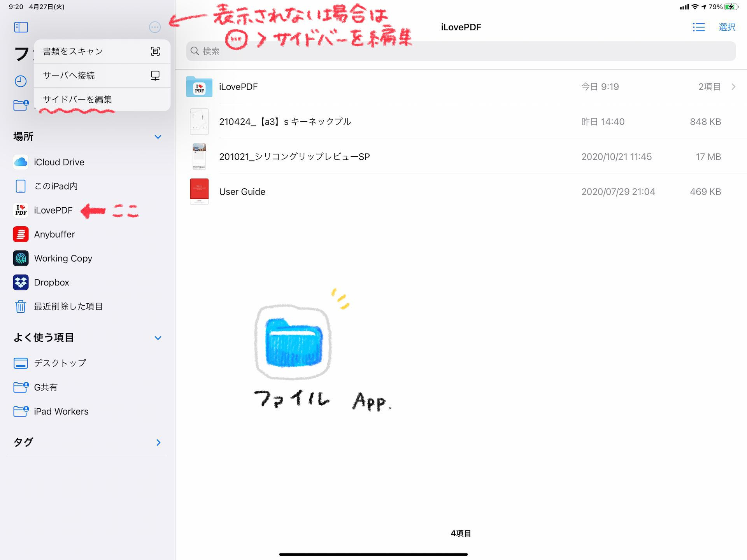Screen dimensions: 747x560
Task: Open iCloud Drive location
Action: pyautogui.click(x=59, y=162)
